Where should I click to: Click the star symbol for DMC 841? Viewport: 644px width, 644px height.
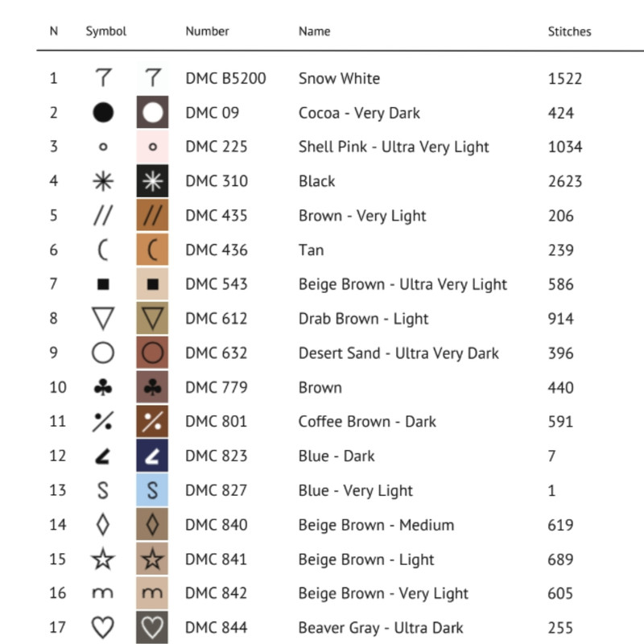(x=103, y=559)
